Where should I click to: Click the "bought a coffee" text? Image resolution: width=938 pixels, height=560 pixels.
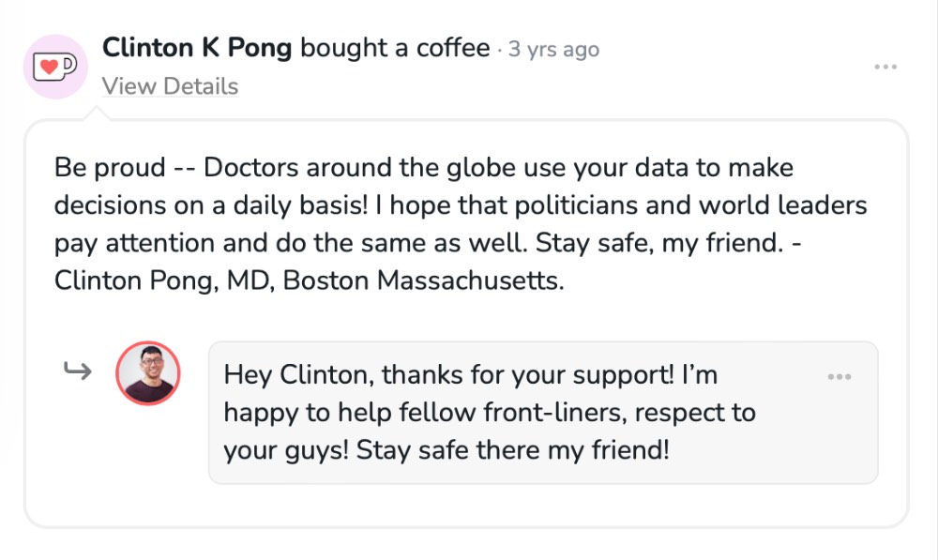point(395,48)
